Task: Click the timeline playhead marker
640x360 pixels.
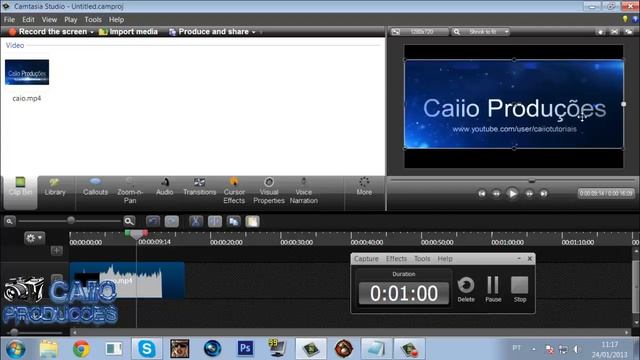Action: (136, 234)
